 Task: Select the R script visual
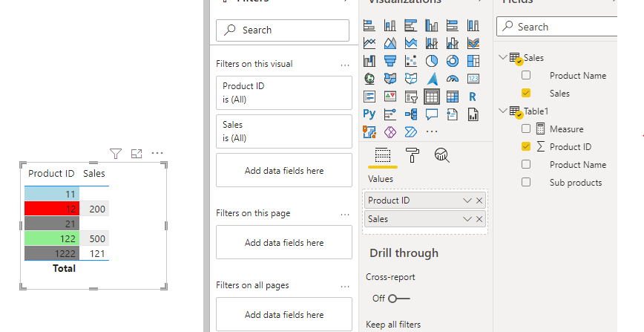(x=473, y=97)
